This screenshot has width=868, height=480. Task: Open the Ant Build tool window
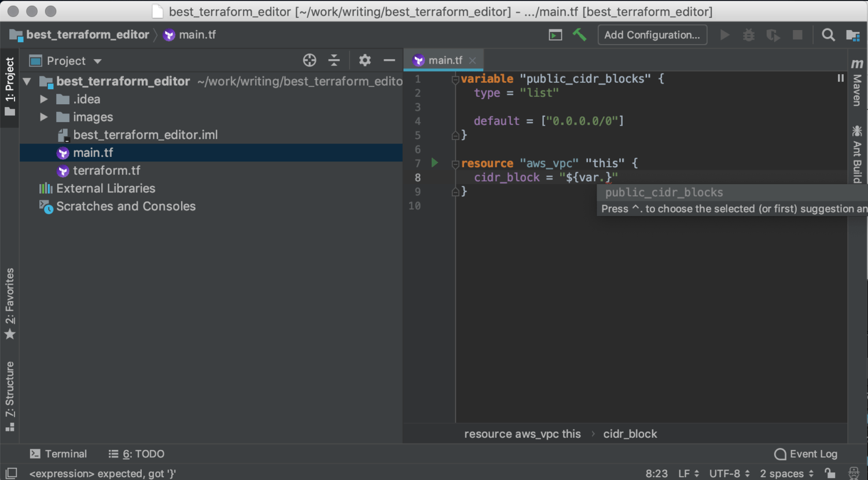(x=857, y=154)
